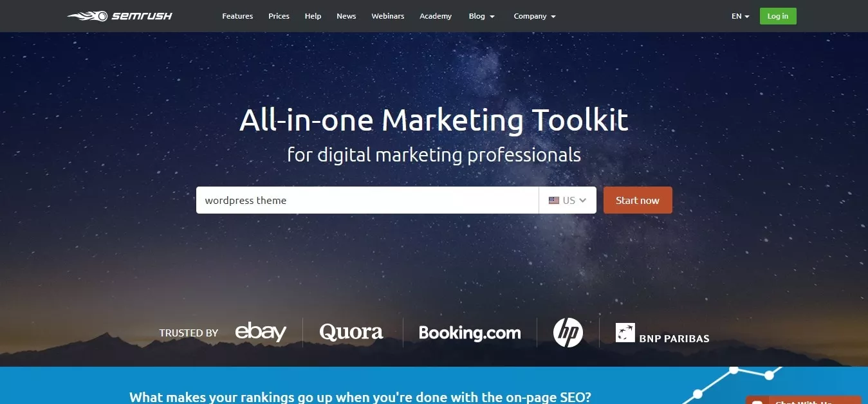Viewport: 868px width, 404px height.
Task: Open the Academy link
Action: click(436, 16)
